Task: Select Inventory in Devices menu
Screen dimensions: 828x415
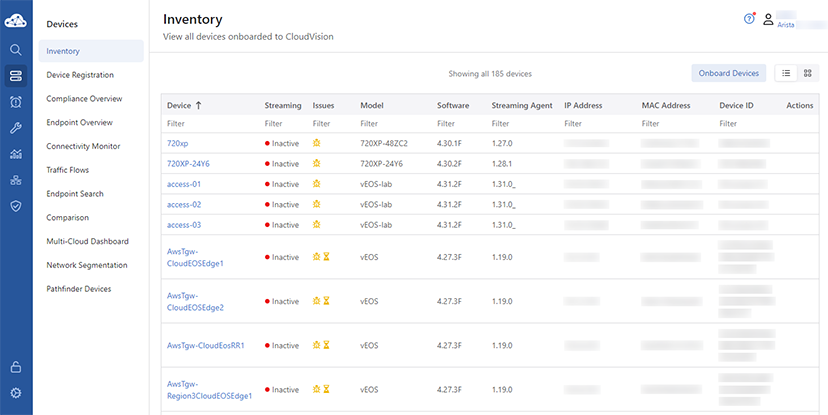Action: pos(91,51)
